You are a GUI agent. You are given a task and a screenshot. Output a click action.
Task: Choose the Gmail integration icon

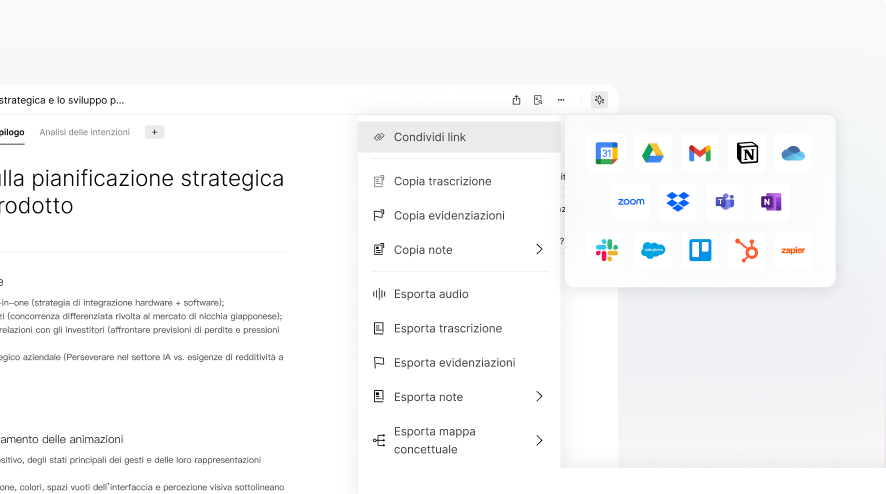point(700,153)
